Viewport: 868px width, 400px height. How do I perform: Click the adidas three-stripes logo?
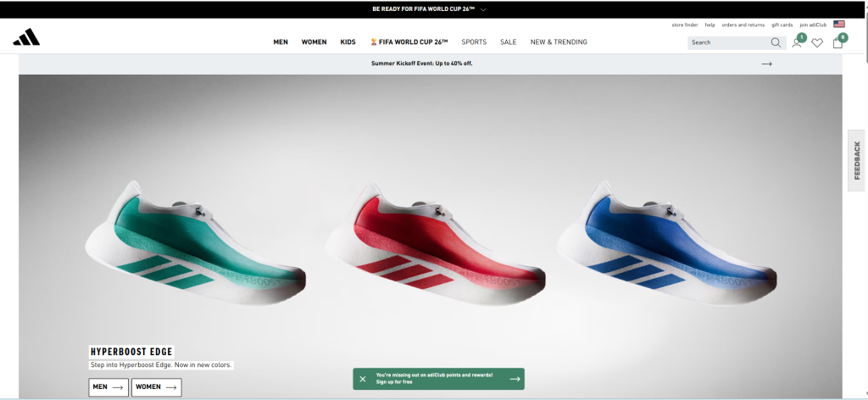pyautogui.click(x=26, y=37)
